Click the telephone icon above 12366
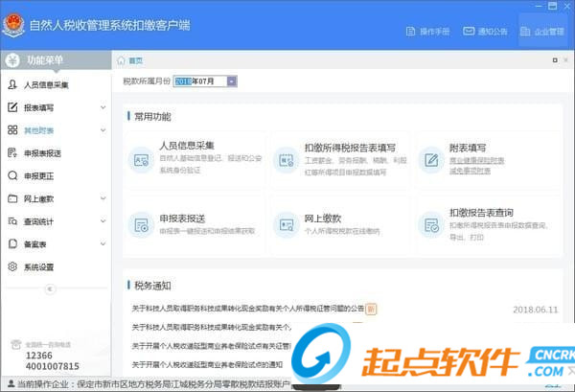 [15, 344]
